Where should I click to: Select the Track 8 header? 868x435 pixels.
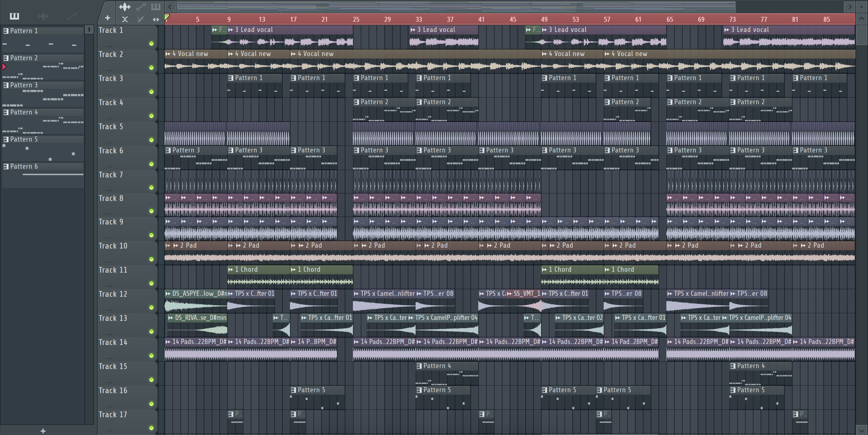127,205
